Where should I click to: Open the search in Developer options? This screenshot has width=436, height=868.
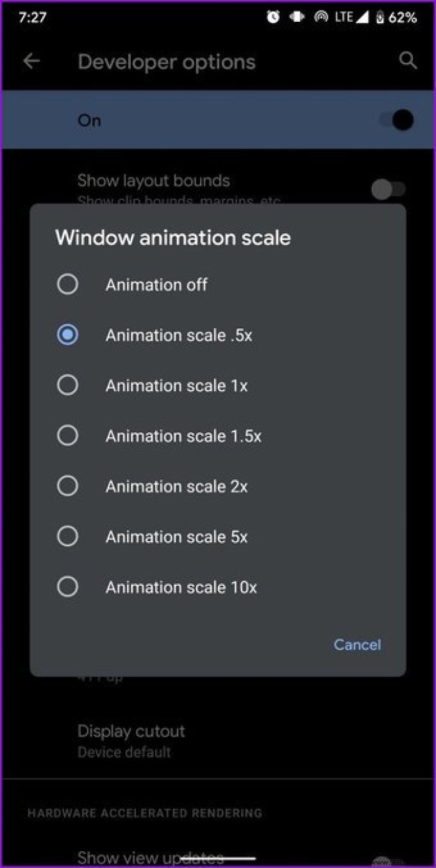[x=408, y=60]
